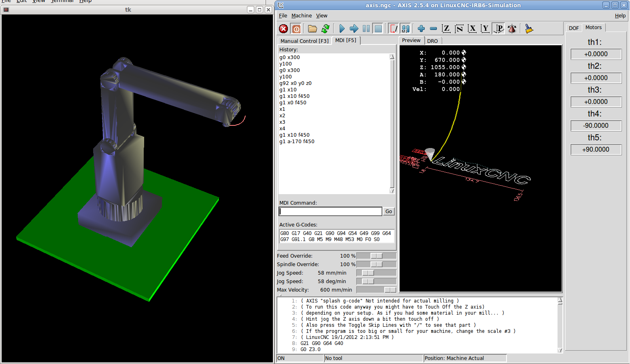Switch to side X view

pos(472,29)
